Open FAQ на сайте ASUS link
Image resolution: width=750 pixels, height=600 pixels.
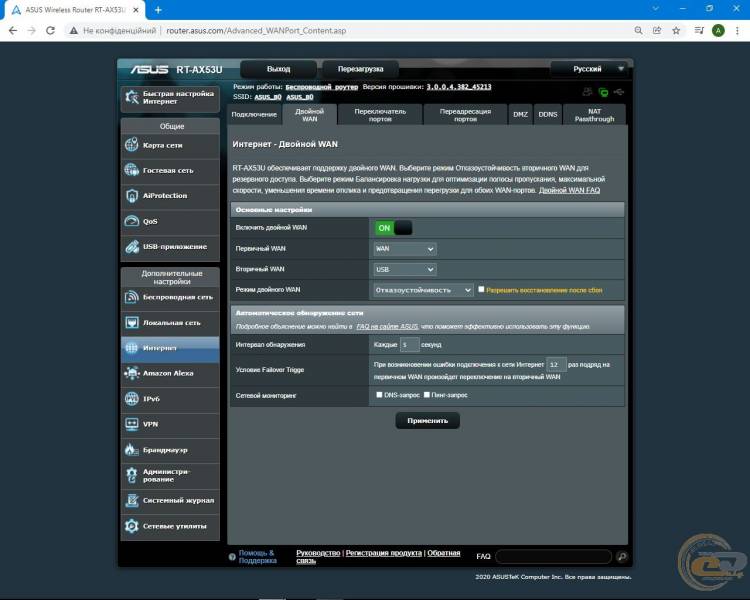coord(387,326)
